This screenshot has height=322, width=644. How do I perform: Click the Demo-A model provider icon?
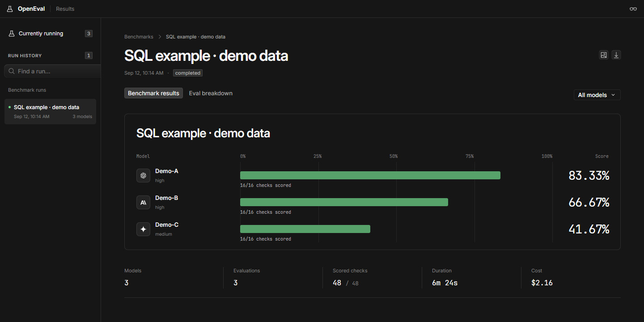tap(143, 175)
